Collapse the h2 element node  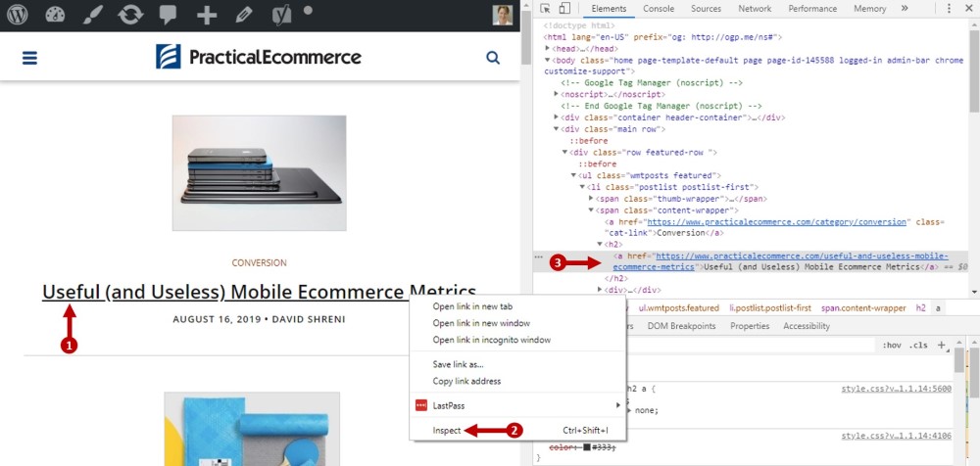[600, 244]
